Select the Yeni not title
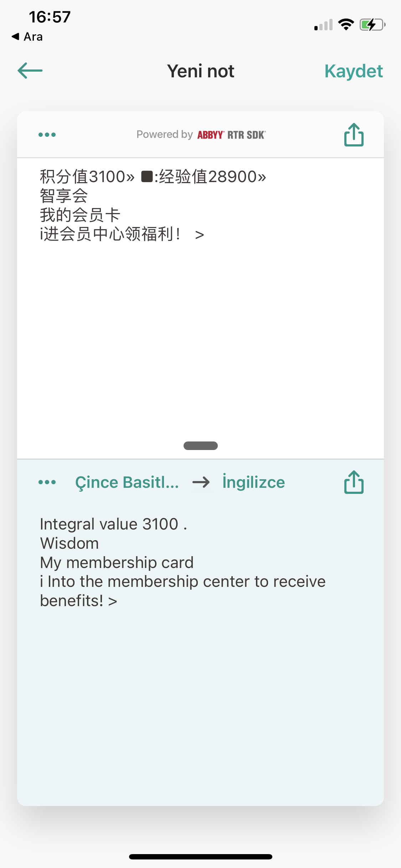Viewport: 401px width, 868px height. [x=201, y=71]
